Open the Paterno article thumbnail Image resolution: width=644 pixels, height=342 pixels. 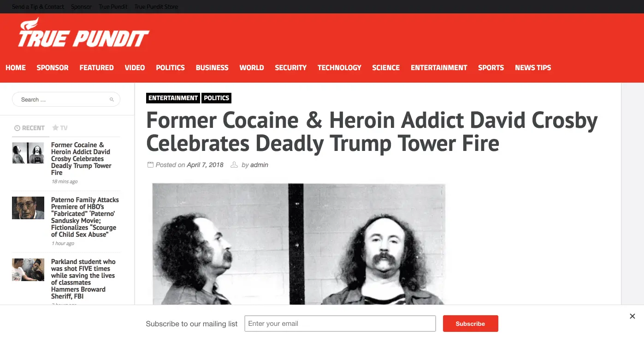28,208
